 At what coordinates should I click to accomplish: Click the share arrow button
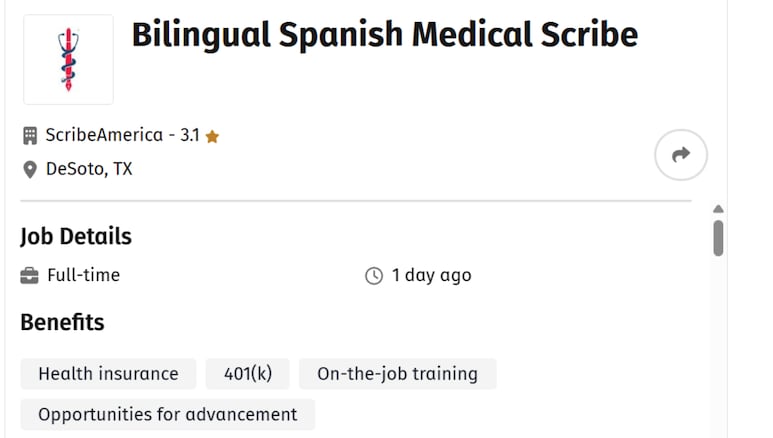681,155
